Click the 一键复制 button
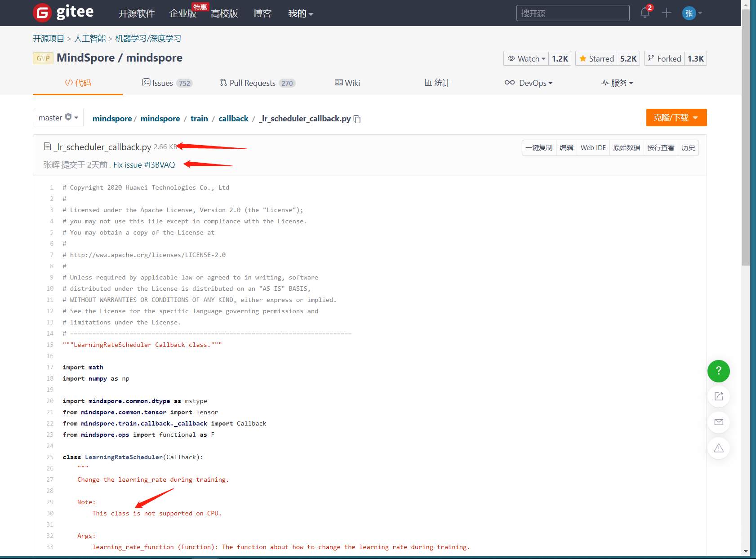Viewport: 756px width, 559px height. pos(539,147)
